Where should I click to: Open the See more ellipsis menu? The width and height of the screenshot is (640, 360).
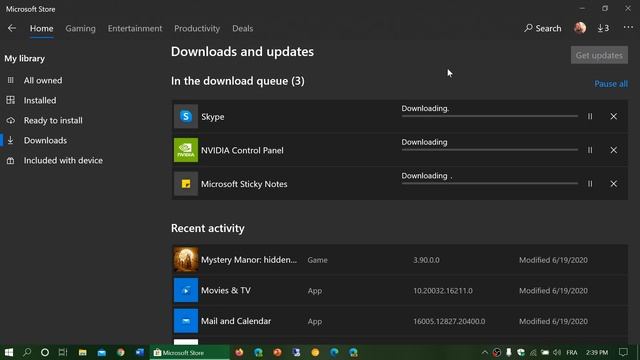[628, 27]
